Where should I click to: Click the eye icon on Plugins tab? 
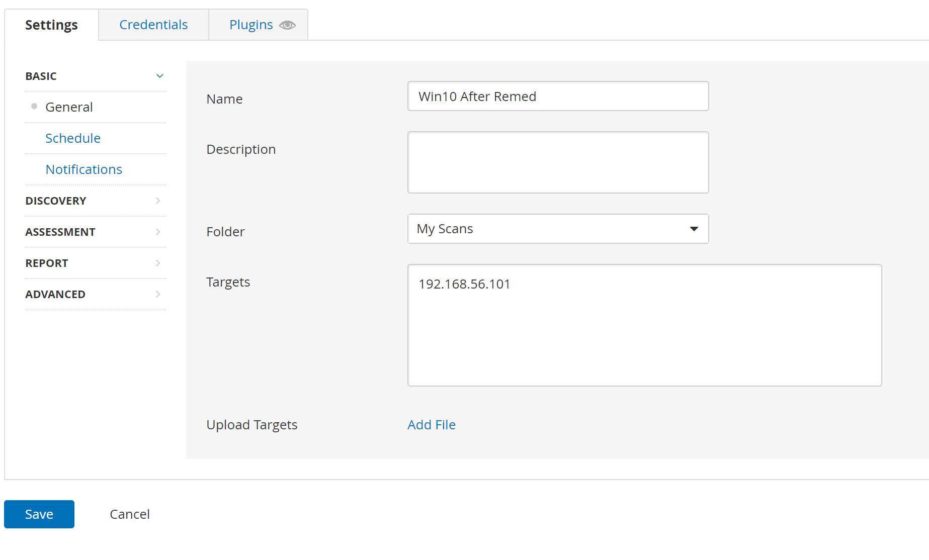click(x=287, y=25)
